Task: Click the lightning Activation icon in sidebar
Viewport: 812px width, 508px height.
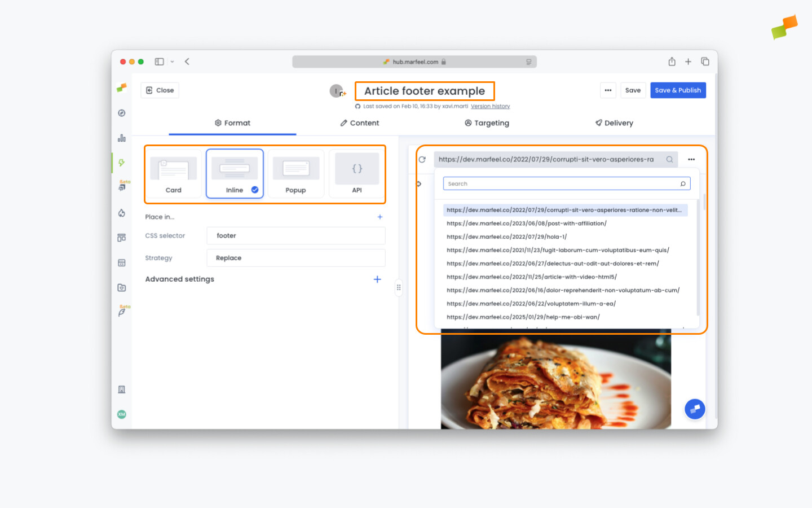Action: point(121,162)
